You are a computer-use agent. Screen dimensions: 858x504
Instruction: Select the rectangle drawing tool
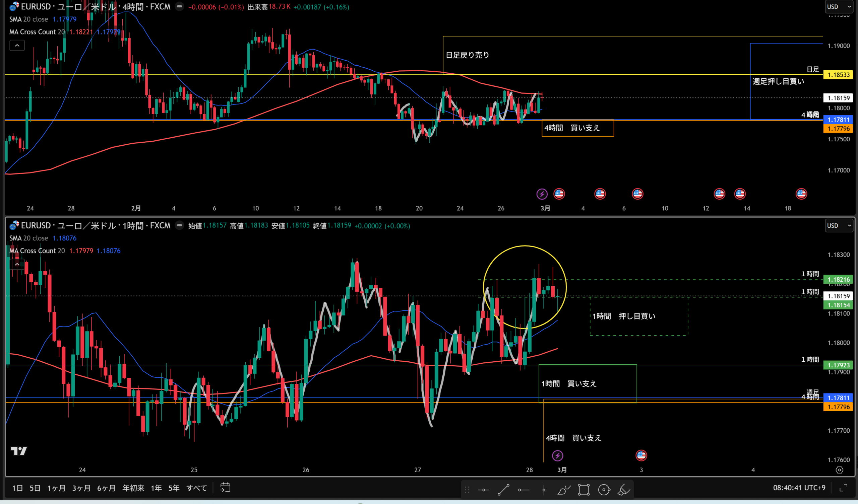tap(584, 490)
